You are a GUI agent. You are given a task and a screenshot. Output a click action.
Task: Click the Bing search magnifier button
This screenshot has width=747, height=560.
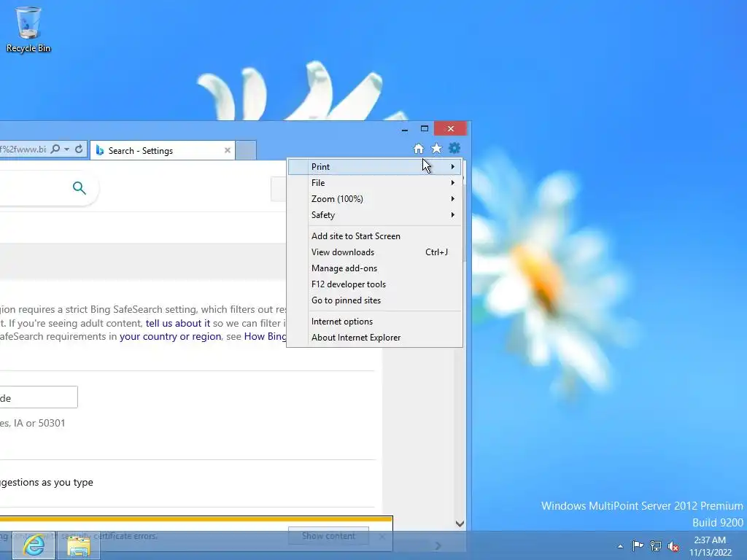coord(79,188)
